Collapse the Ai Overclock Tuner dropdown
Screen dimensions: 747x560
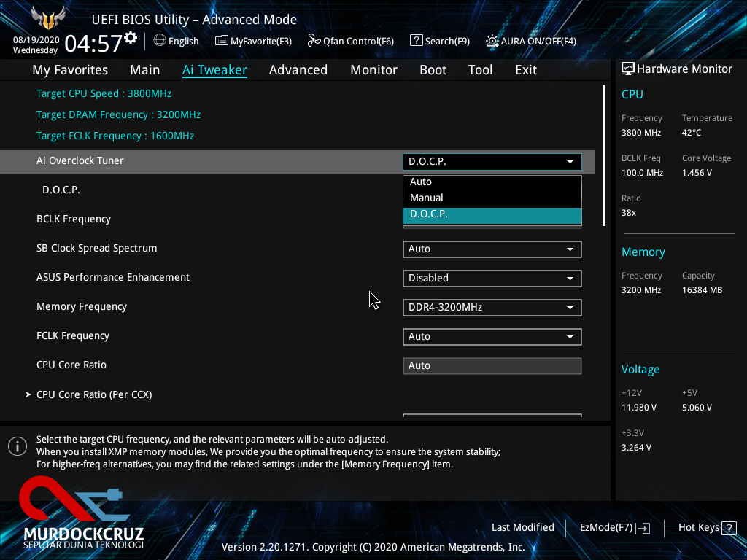click(x=492, y=162)
